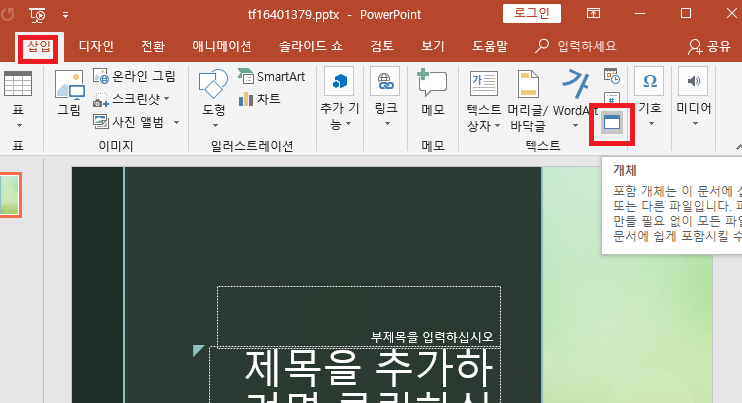
Task: Click the 로그인 sign-in button
Action: (532, 13)
